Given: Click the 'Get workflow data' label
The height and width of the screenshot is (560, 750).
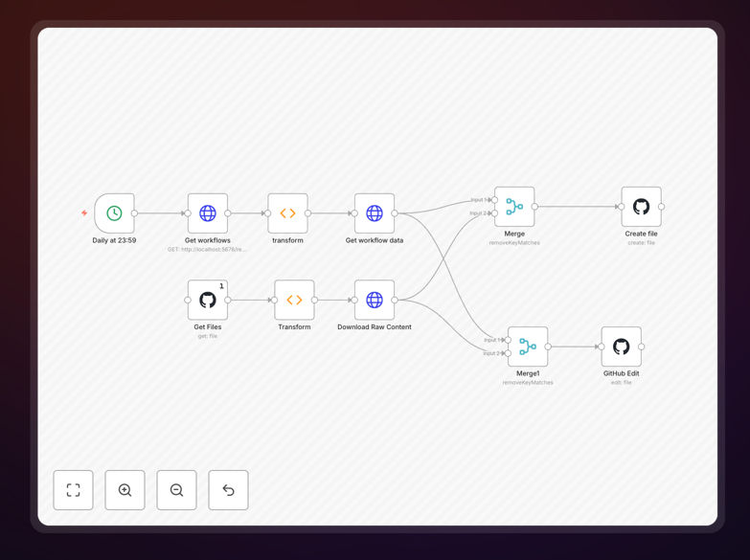Looking at the screenshot, I should pyautogui.click(x=375, y=240).
